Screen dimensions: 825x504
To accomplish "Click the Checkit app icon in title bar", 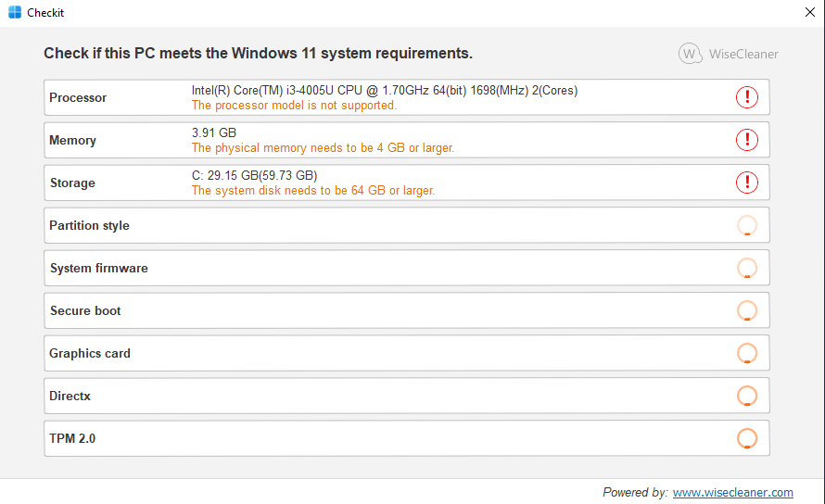I will point(15,12).
